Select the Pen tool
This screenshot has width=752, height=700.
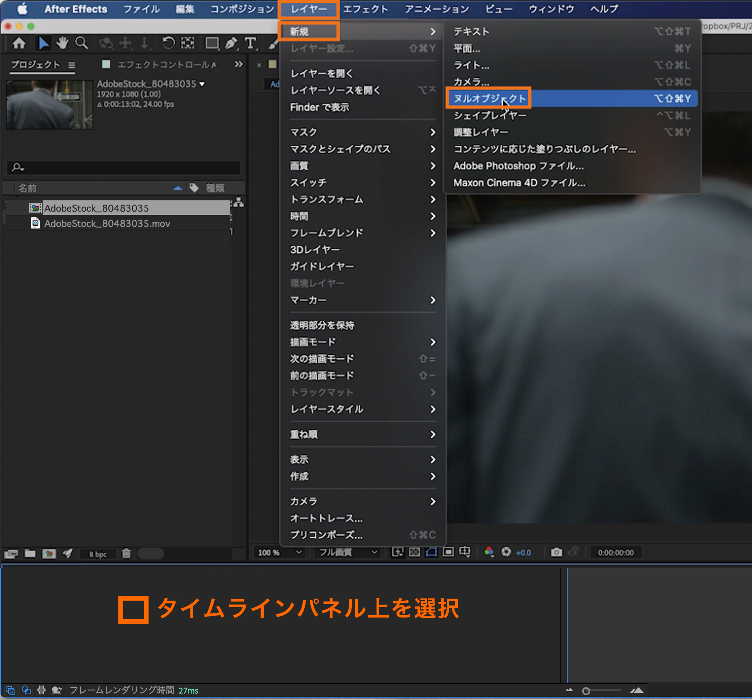pyautogui.click(x=231, y=43)
